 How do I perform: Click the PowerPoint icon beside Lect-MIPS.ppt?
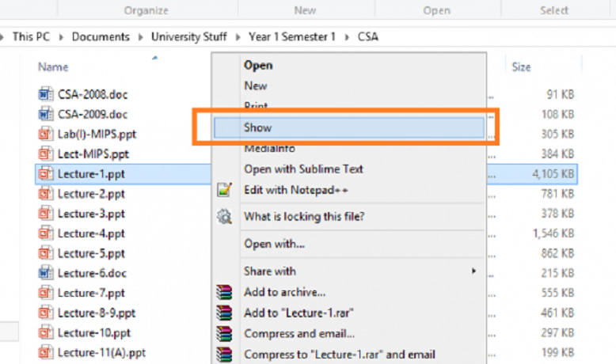point(45,154)
